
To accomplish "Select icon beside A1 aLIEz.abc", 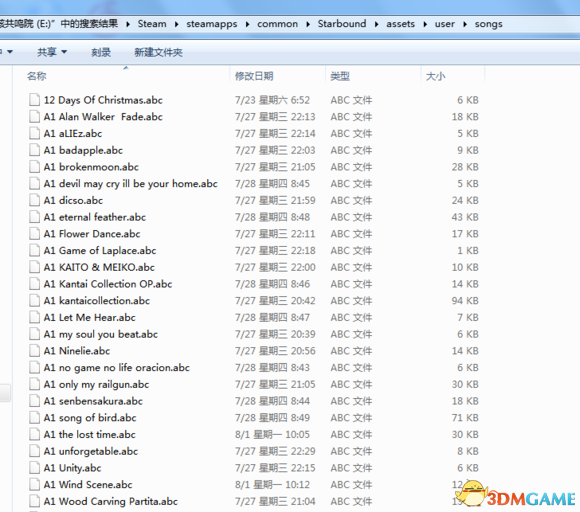I will tap(34, 133).
